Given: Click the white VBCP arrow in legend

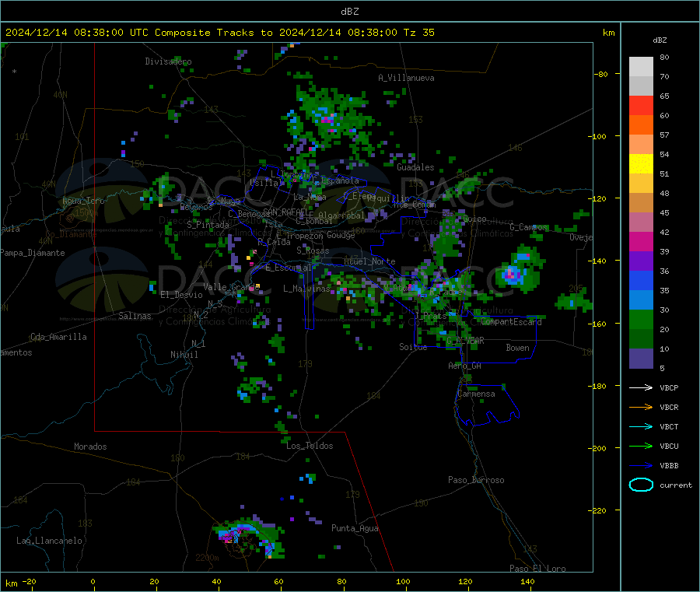Looking at the screenshot, I should [x=641, y=387].
